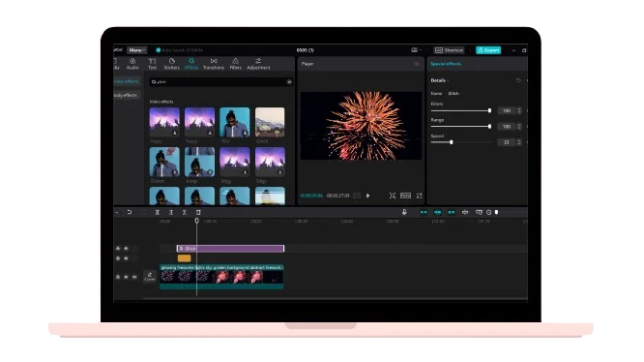Lock the main video track
This screenshot has height=362, width=644.
click(118, 277)
